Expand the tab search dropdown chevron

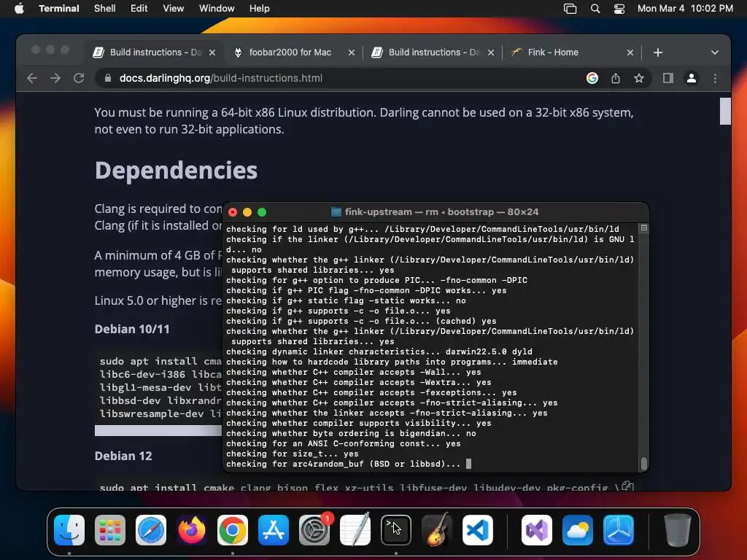pyautogui.click(x=715, y=52)
